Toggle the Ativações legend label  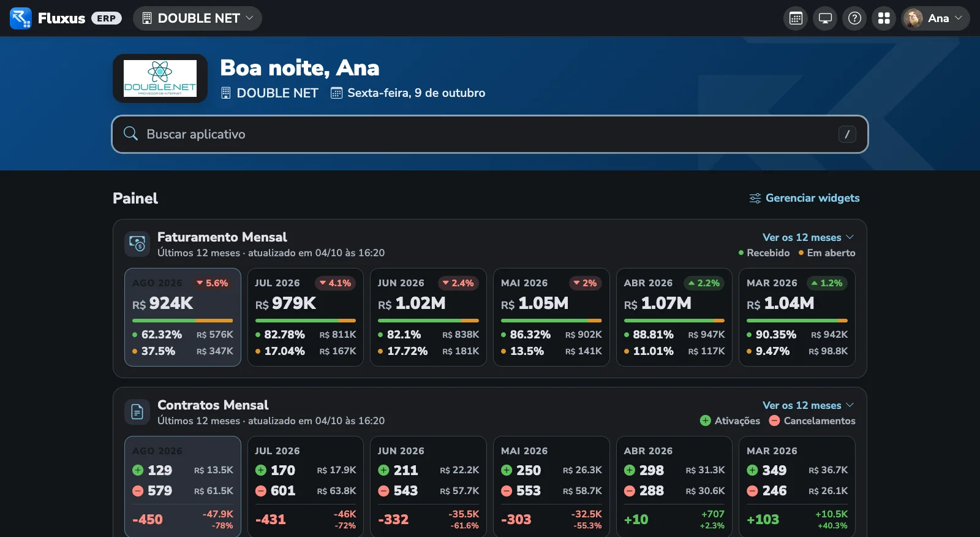[737, 421]
